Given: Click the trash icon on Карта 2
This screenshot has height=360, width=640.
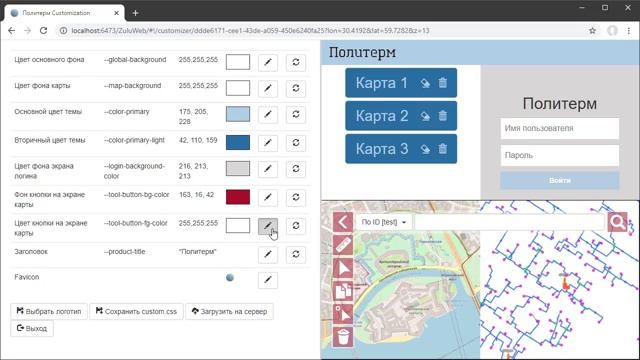Looking at the screenshot, I should (443, 116).
